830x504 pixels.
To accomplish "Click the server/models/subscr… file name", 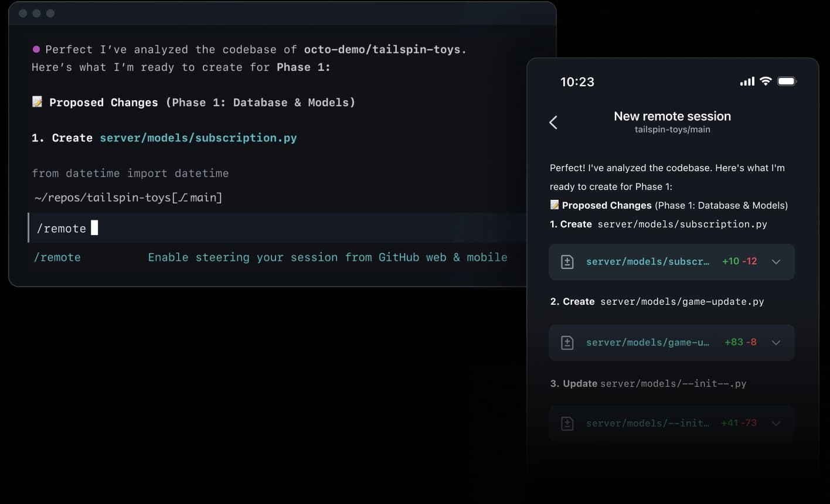I will 648,262.
